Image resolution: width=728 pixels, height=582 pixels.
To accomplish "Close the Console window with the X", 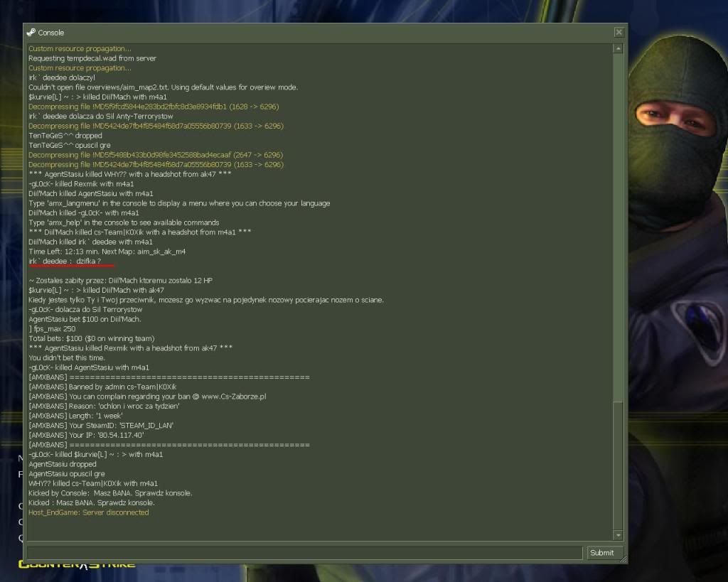I will tap(619, 32).
